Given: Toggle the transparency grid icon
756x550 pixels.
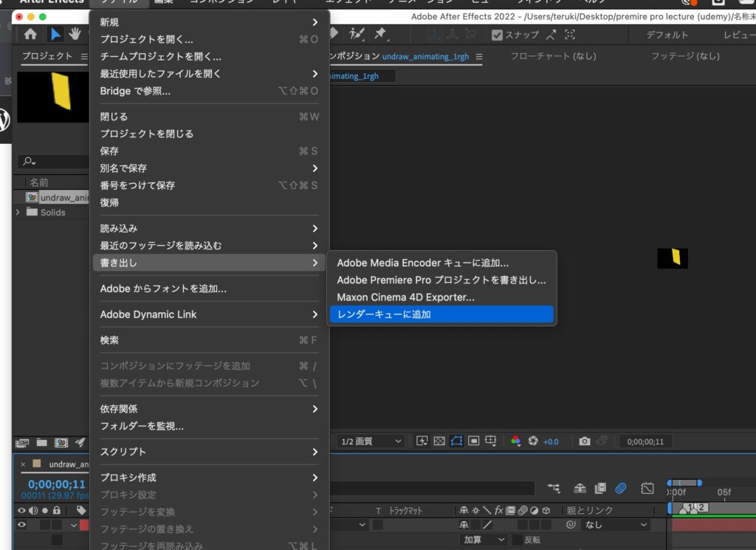Looking at the screenshot, I should (440, 441).
